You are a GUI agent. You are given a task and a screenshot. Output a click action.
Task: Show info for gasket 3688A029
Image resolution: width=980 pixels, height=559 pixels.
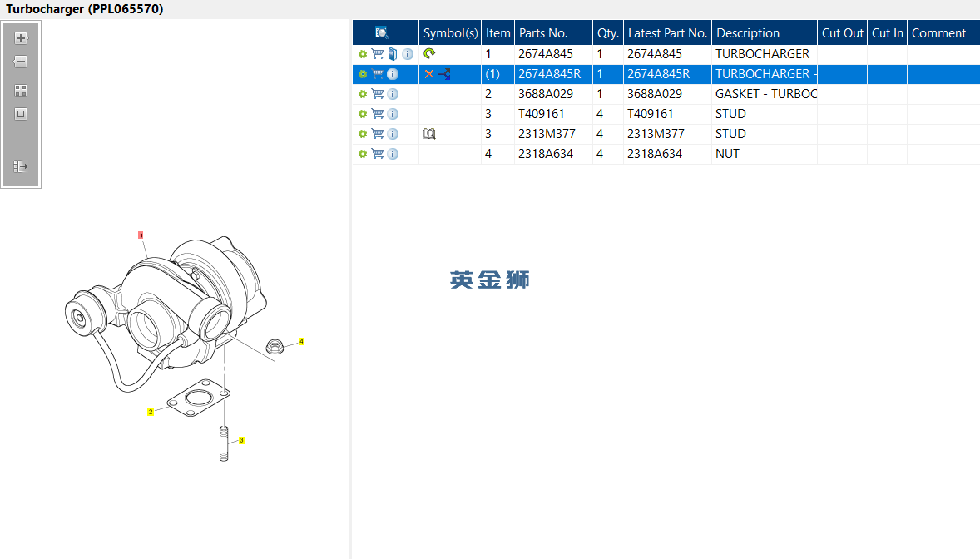click(393, 95)
